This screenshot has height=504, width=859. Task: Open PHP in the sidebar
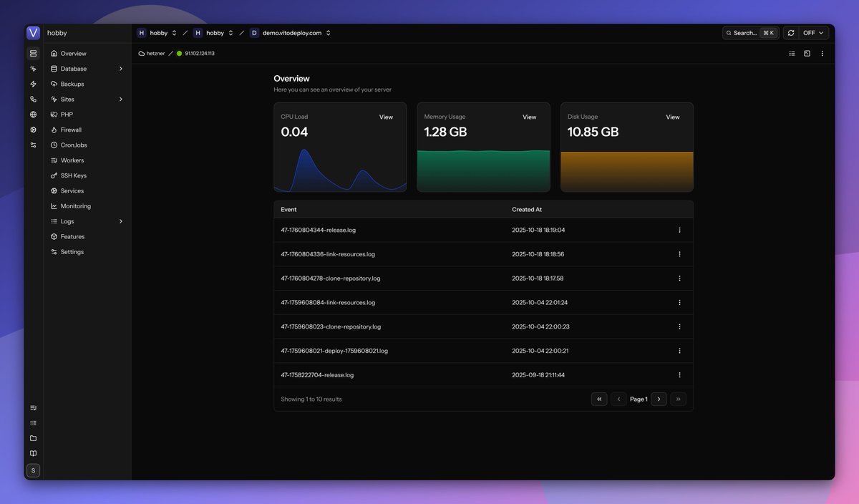point(87,115)
